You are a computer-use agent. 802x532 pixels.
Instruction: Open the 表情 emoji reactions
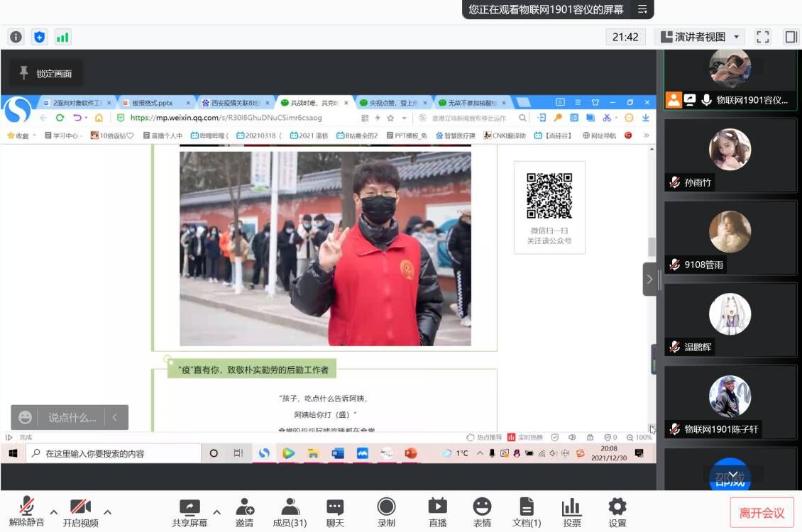pos(482,511)
